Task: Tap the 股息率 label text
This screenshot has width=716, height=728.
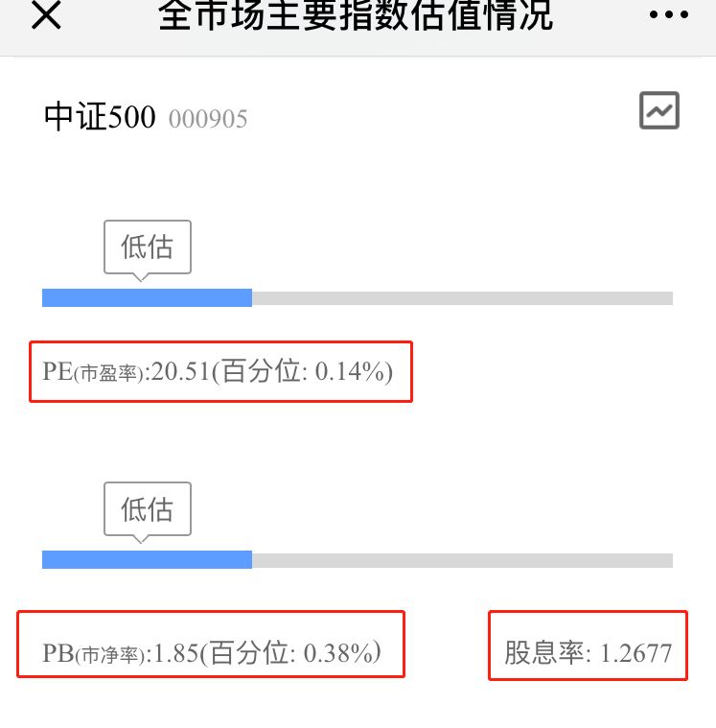Action: pyautogui.click(x=545, y=654)
